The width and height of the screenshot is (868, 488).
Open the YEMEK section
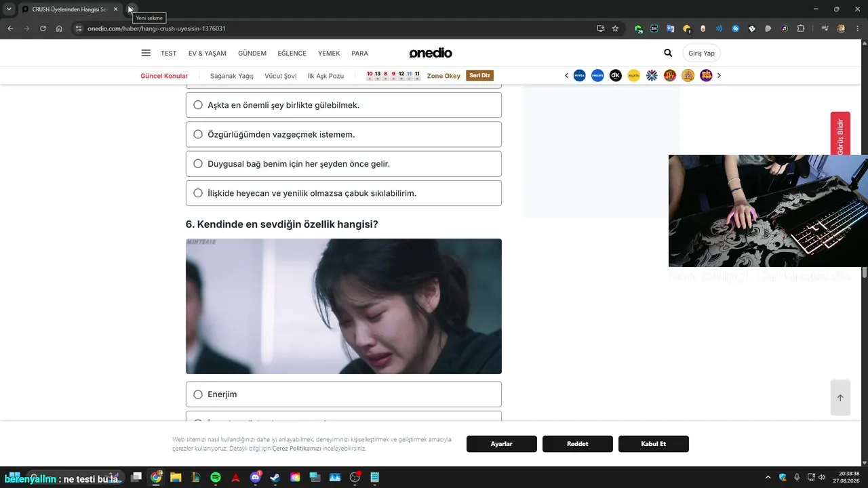[x=329, y=54]
